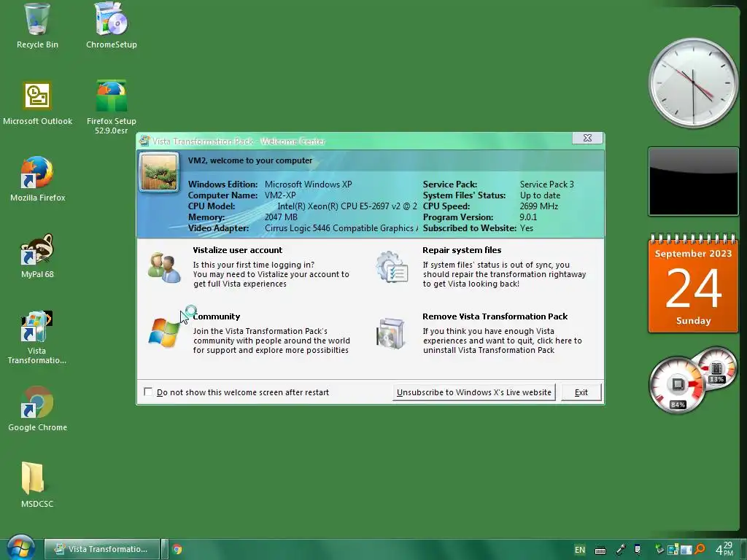Click the microphone tray icon

point(620,550)
